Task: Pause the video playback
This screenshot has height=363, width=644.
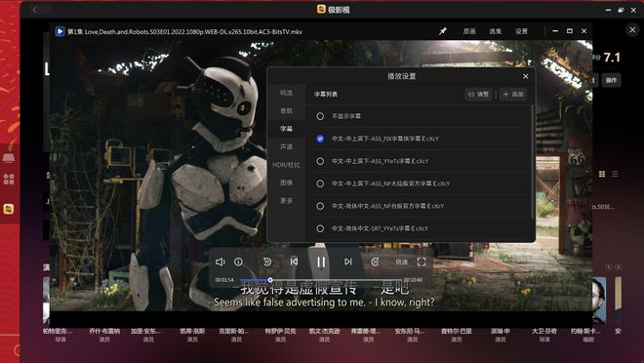Action: (321, 262)
